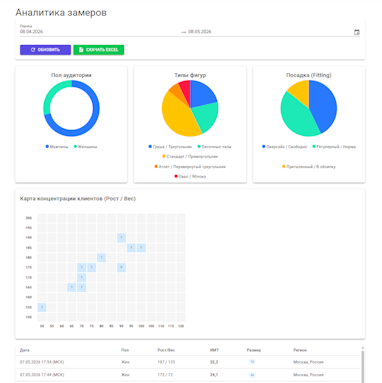Sort table by Дата column header
The height and width of the screenshot is (383, 382).
pos(25,350)
